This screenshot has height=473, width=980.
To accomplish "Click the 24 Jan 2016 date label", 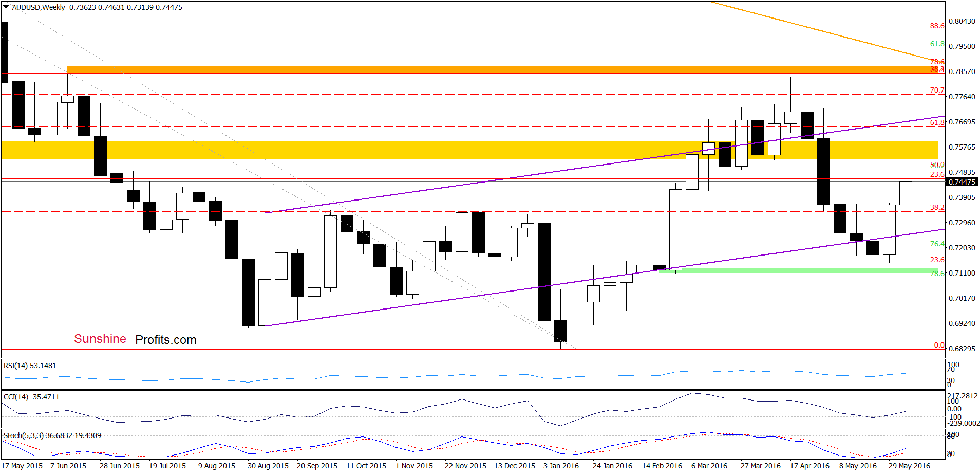I will pos(612,466).
